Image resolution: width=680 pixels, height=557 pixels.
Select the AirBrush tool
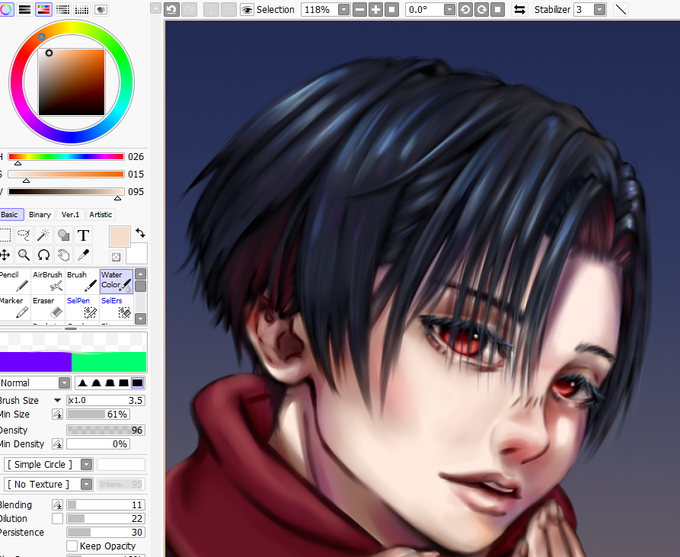click(48, 281)
